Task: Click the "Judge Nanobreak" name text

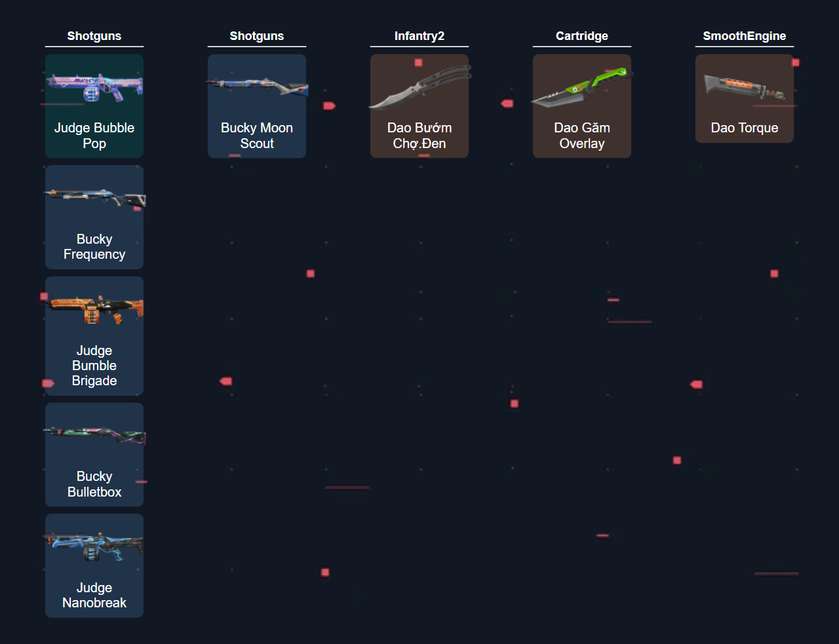Action: point(94,596)
